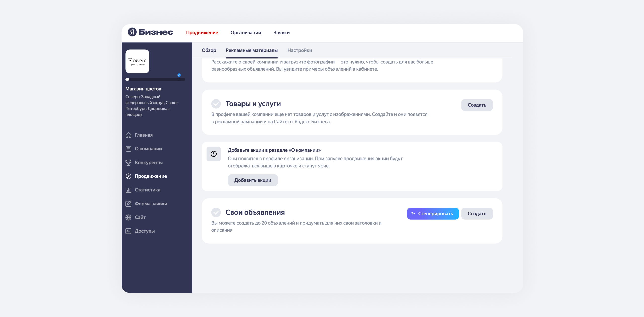The width and height of the screenshot is (644, 317).
Task: Open Организации in top menu
Action: [246, 33]
